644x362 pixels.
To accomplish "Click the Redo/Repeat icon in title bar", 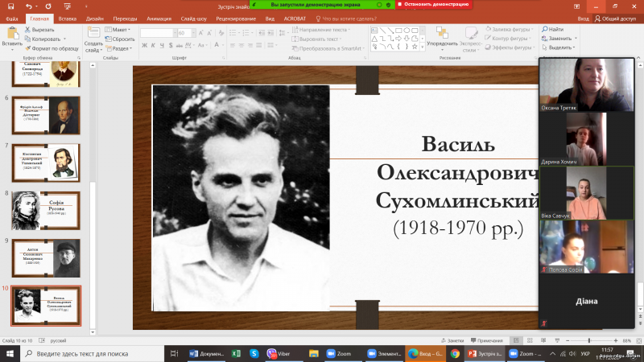I will tap(48, 6).
